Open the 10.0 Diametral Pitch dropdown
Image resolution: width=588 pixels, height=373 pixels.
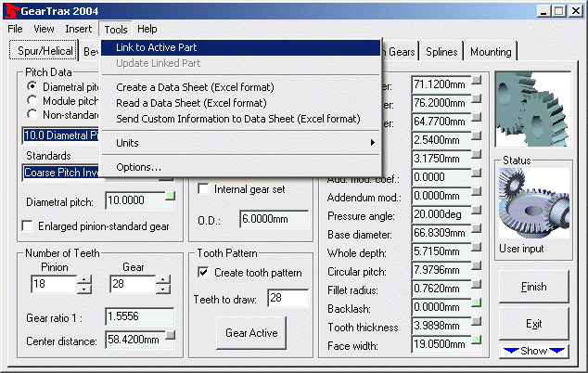(61, 135)
